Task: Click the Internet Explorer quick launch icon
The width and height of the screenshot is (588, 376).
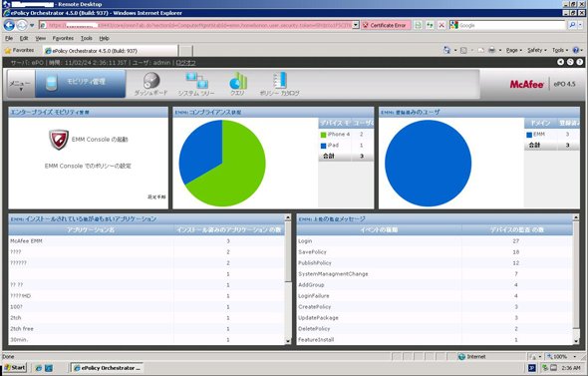Action: click(x=38, y=368)
